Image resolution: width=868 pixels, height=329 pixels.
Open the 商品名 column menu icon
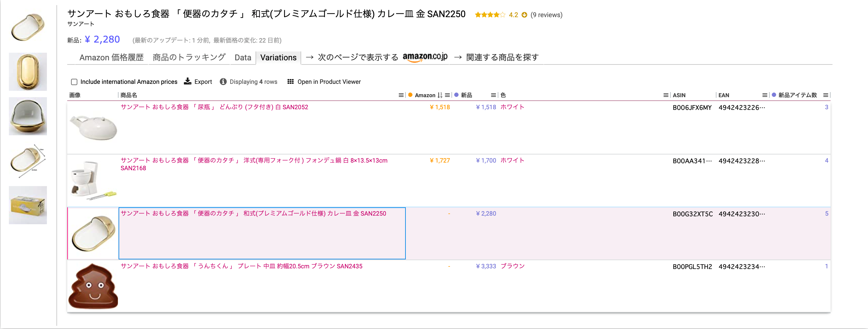tap(401, 95)
